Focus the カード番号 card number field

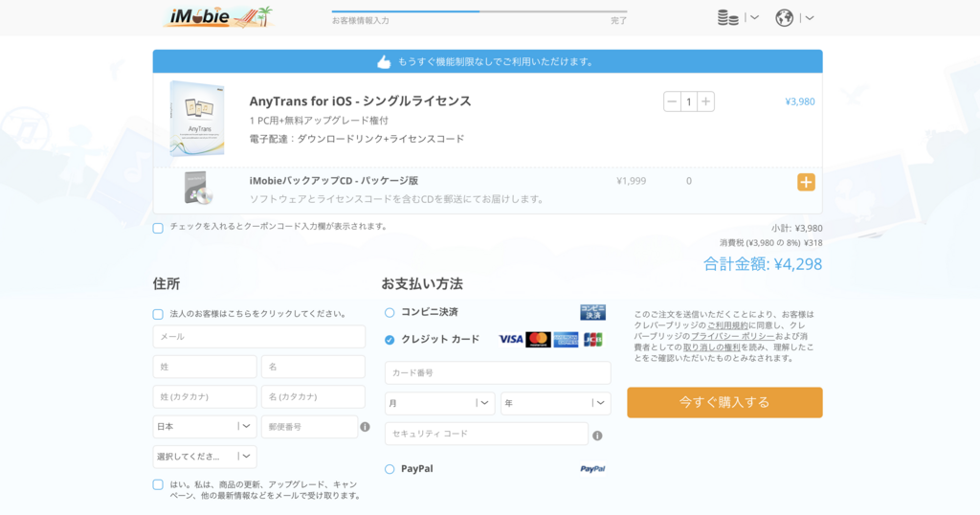point(498,372)
